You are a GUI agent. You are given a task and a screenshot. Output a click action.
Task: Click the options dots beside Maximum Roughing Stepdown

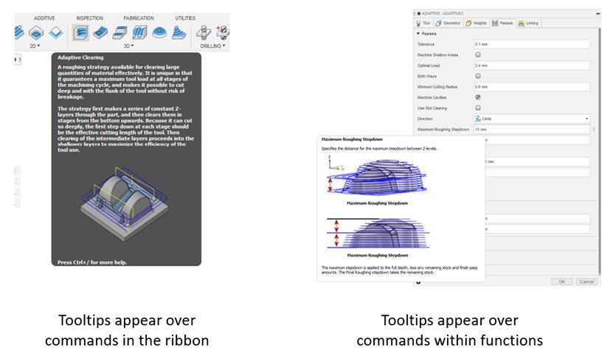click(595, 129)
